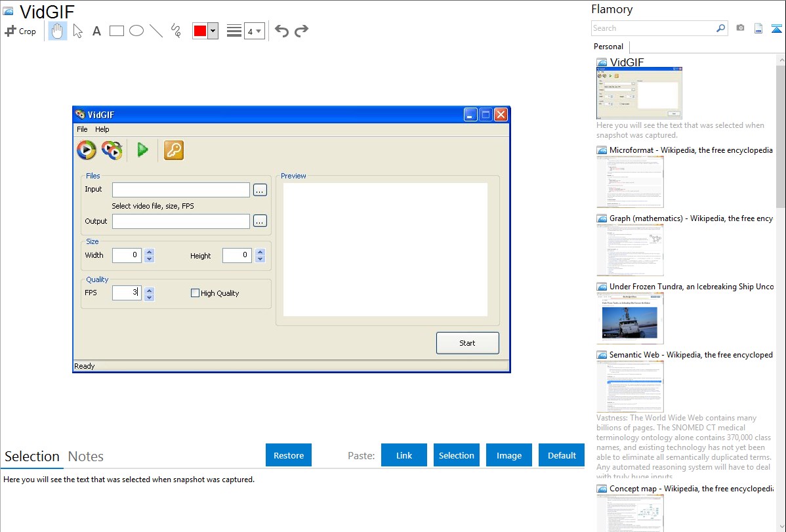Click the VidGIF Preview pane
786x532 pixels.
386,250
